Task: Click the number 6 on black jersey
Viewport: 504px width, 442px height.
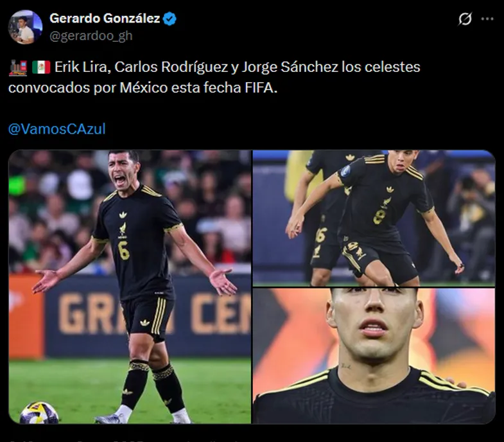Action: pyautogui.click(x=123, y=251)
